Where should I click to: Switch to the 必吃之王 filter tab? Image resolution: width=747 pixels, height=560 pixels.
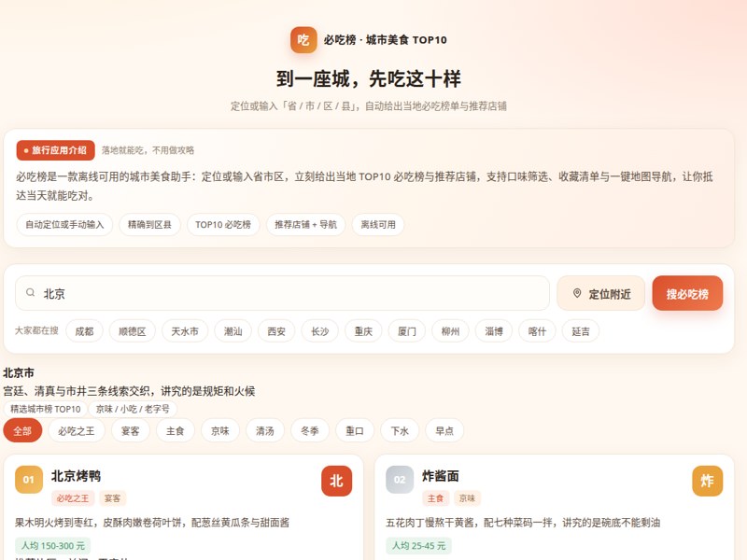[x=77, y=431]
